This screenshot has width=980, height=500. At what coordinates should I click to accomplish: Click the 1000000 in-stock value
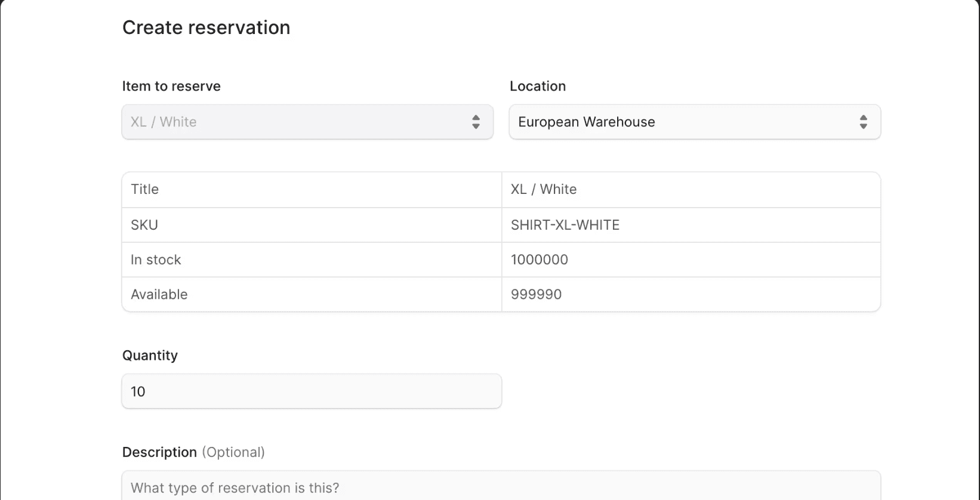[x=539, y=260]
